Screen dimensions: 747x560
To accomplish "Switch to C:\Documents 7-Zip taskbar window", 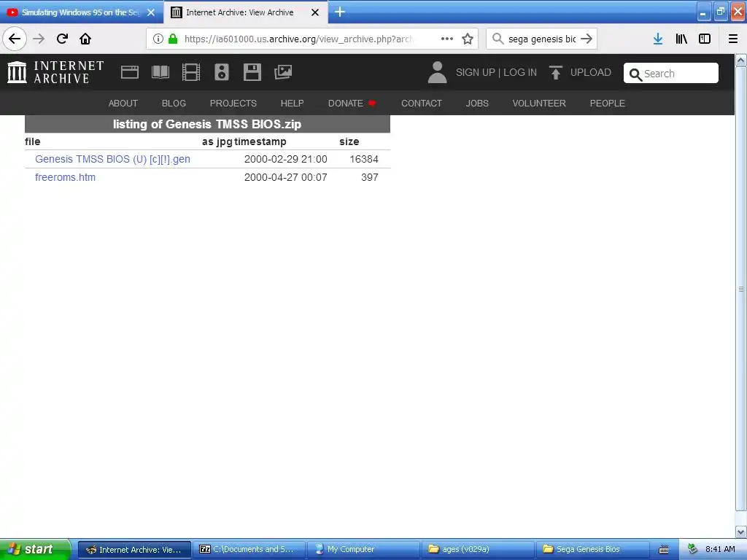I will (249, 549).
